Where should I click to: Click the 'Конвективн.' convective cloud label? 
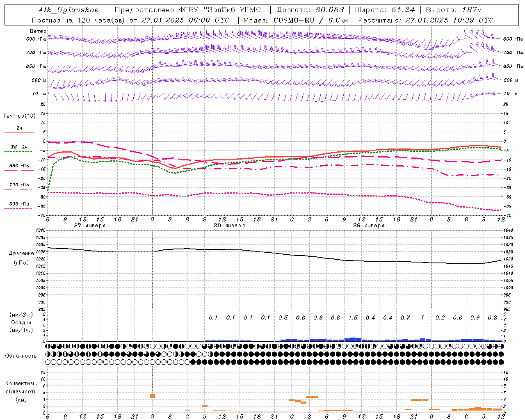pos(21,383)
